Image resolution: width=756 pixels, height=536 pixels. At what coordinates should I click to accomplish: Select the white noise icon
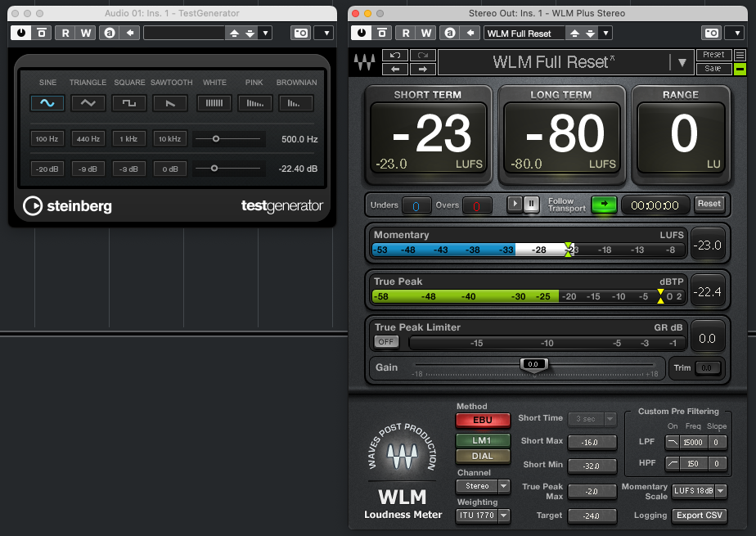point(214,103)
